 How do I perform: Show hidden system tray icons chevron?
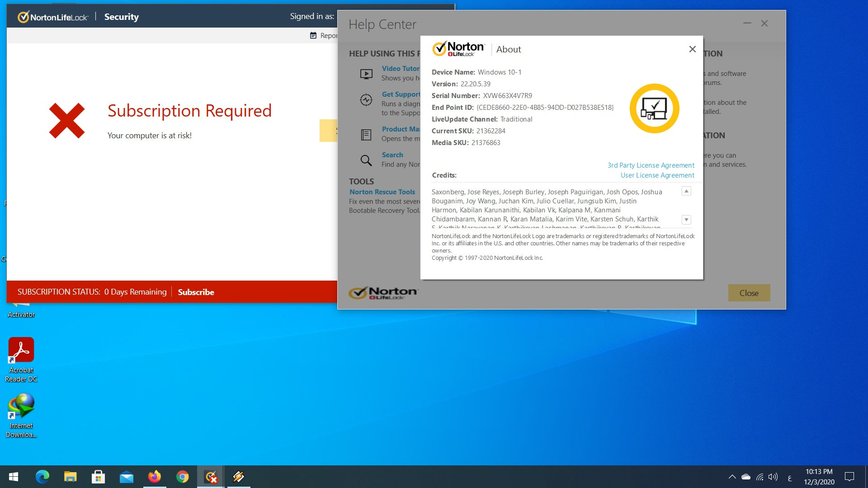pos(732,477)
